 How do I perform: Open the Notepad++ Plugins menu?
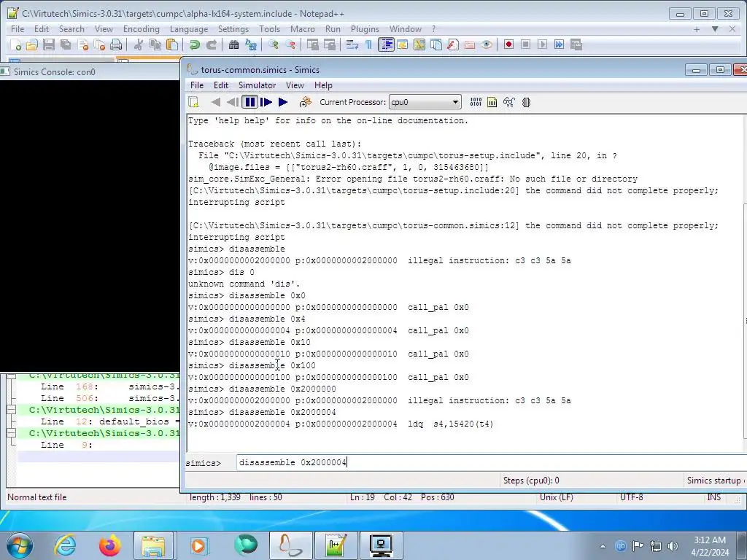click(365, 29)
